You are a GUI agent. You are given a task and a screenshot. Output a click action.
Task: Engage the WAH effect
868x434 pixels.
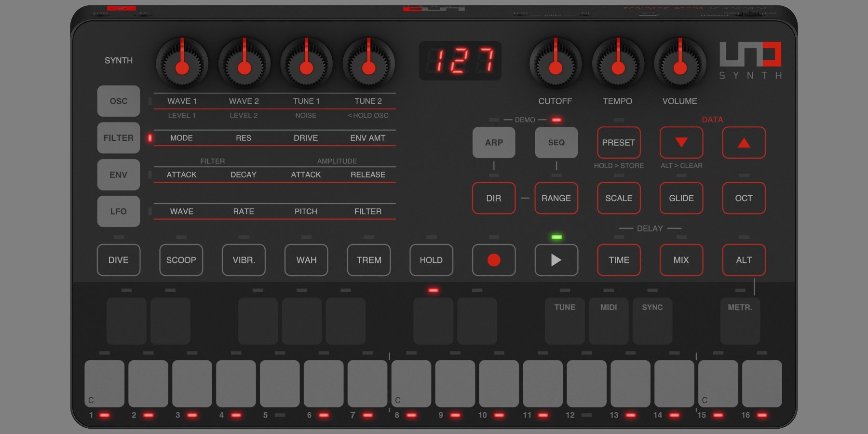(306, 260)
